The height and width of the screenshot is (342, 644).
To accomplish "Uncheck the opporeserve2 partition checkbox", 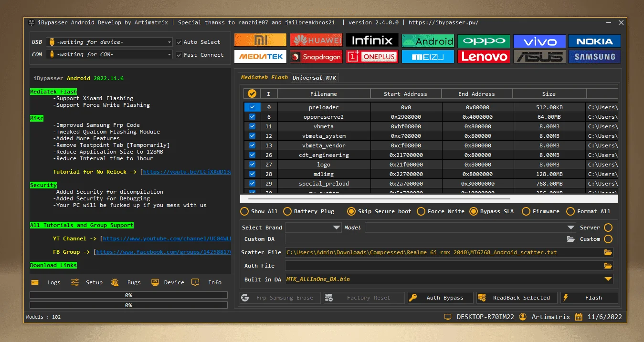I will 252,117.
